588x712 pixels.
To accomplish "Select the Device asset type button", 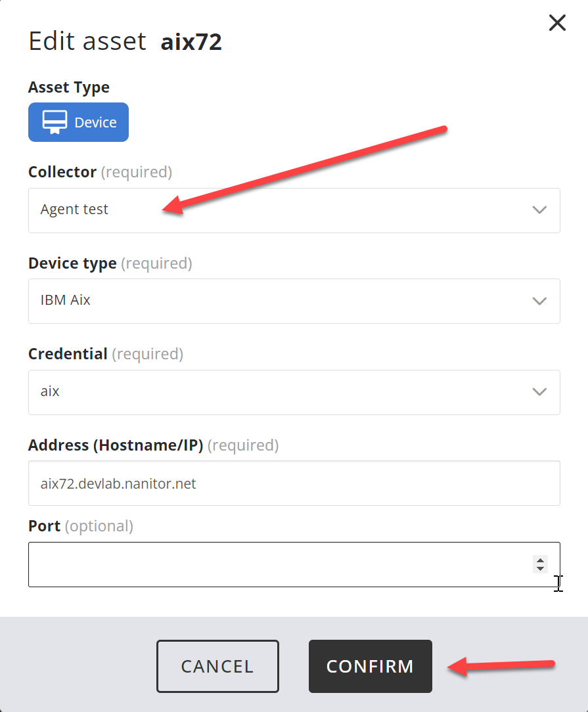I will pos(78,122).
